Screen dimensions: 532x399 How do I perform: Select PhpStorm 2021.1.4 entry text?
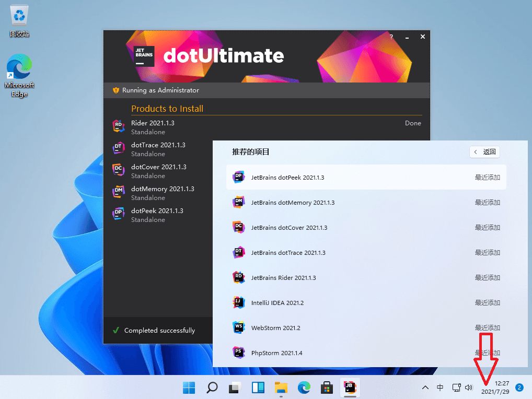(x=276, y=353)
